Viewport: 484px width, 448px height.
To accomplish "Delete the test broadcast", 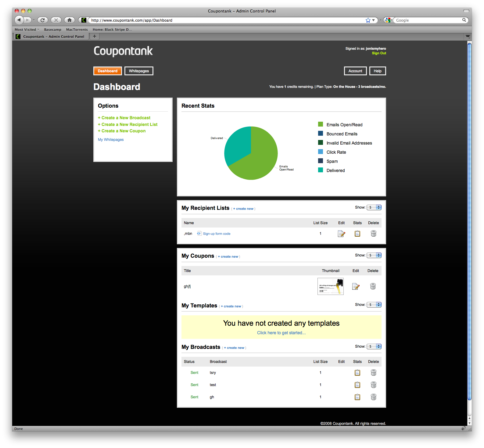I will (x=374, y=385).
